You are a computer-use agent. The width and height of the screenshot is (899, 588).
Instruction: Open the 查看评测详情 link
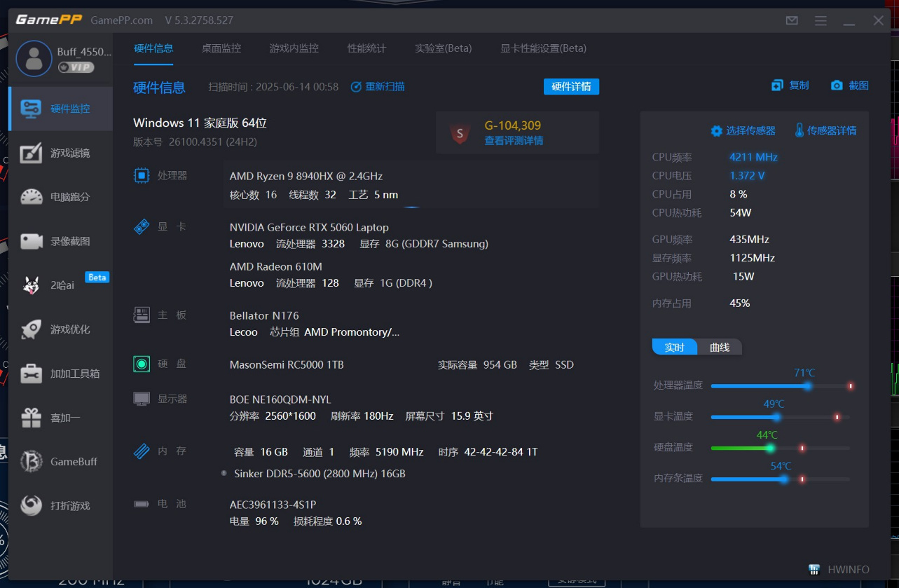[514, 141]
